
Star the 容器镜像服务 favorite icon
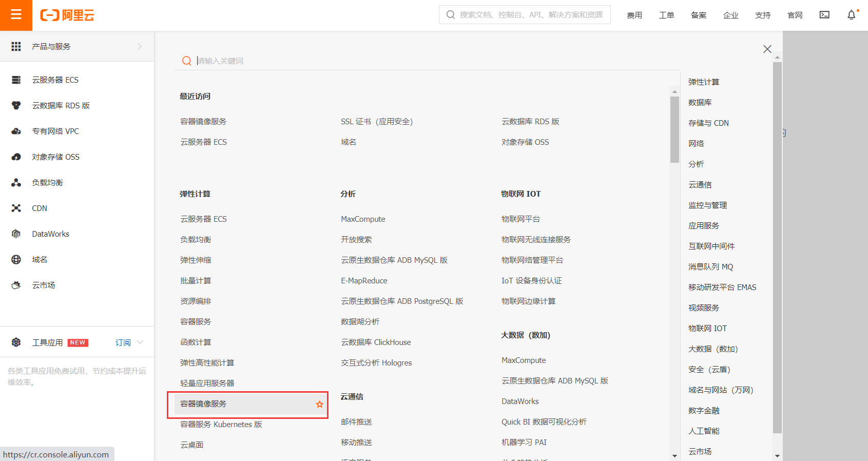tap(320, 405)
